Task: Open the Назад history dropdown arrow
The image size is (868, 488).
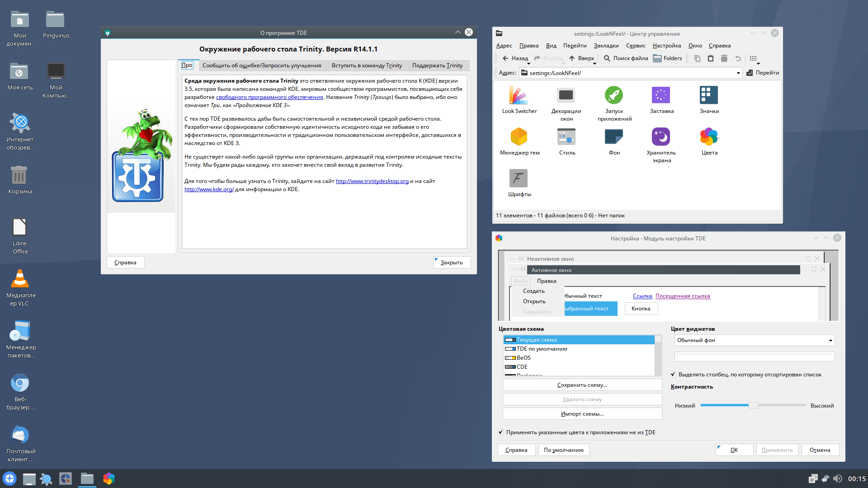Action: (x=528, y=63)
